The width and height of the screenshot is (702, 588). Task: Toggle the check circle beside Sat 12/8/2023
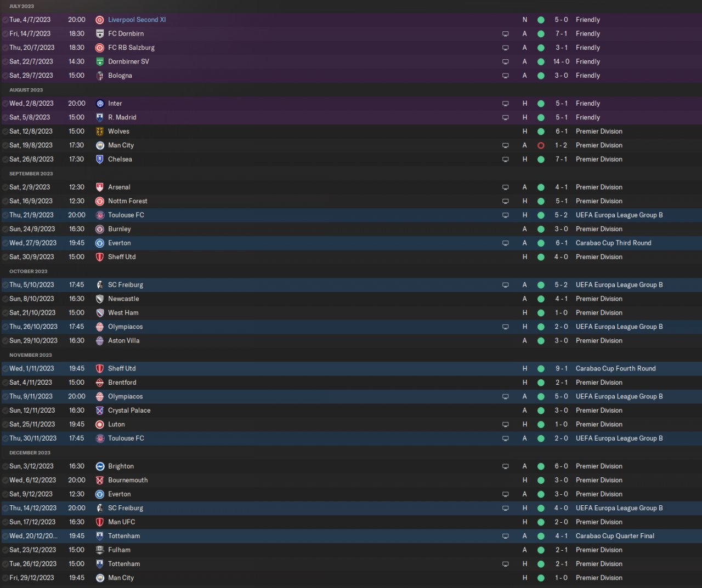5,132
